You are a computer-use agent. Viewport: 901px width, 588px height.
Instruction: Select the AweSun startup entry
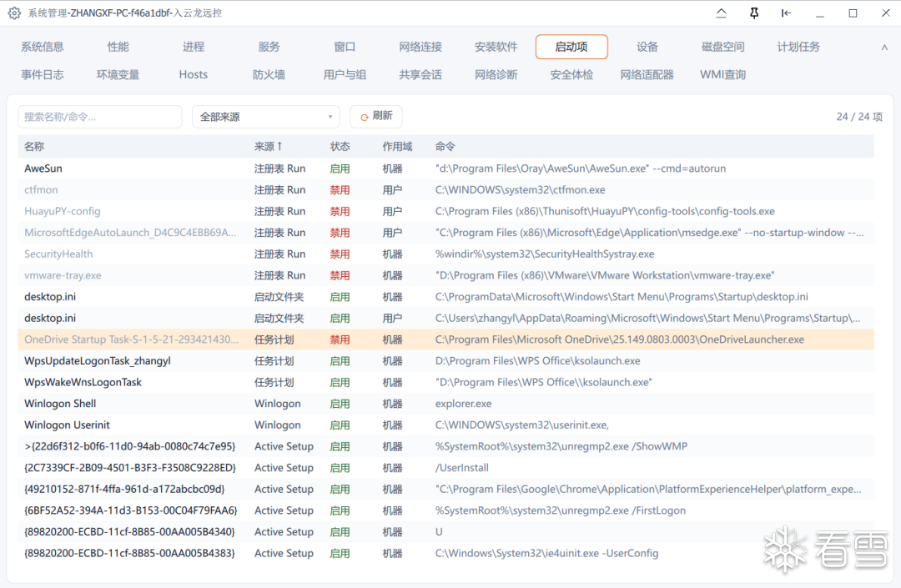pos(445,168)
